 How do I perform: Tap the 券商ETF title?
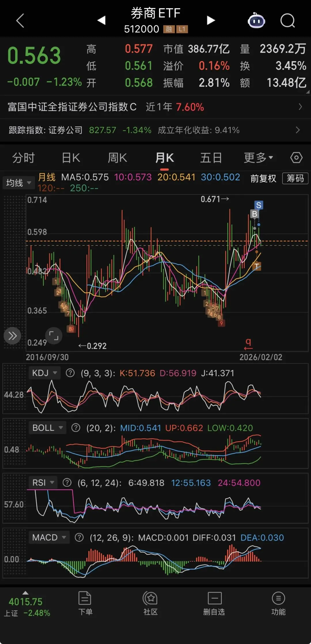click(155, 13)
